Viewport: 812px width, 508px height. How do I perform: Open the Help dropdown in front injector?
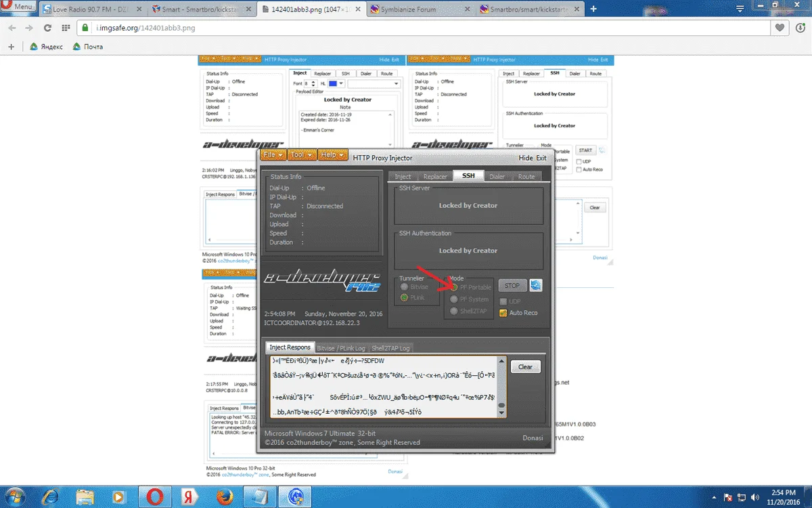click(x=333, y=155)
